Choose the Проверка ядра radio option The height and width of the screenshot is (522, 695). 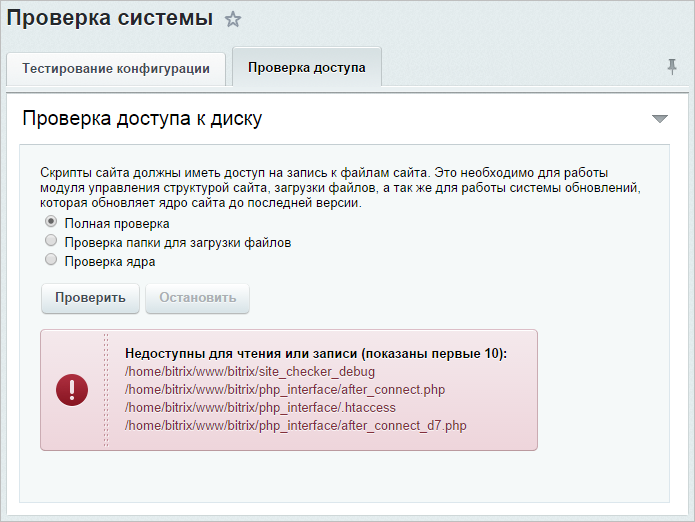click(51, 259)
